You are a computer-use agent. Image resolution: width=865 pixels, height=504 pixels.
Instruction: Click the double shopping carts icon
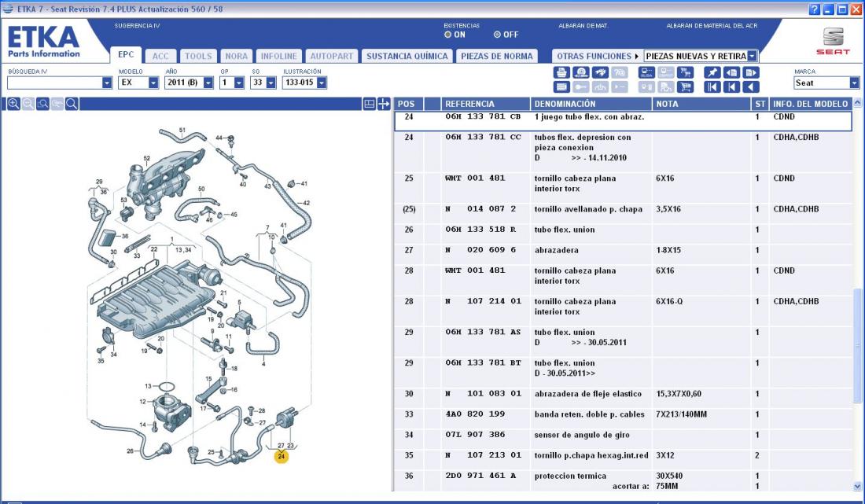[685, 73]
